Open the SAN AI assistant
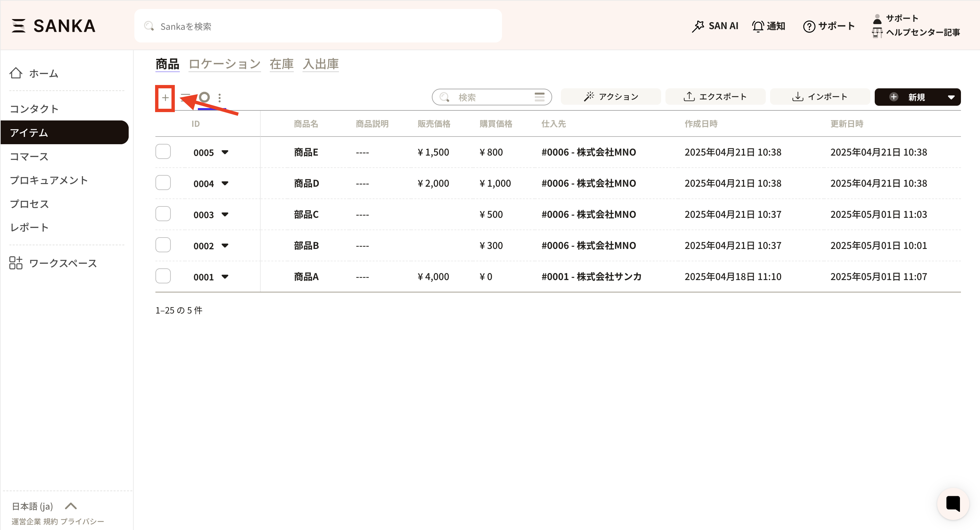Image resolution: width=980 pixels, height=530 pixels. click(715, 26)
